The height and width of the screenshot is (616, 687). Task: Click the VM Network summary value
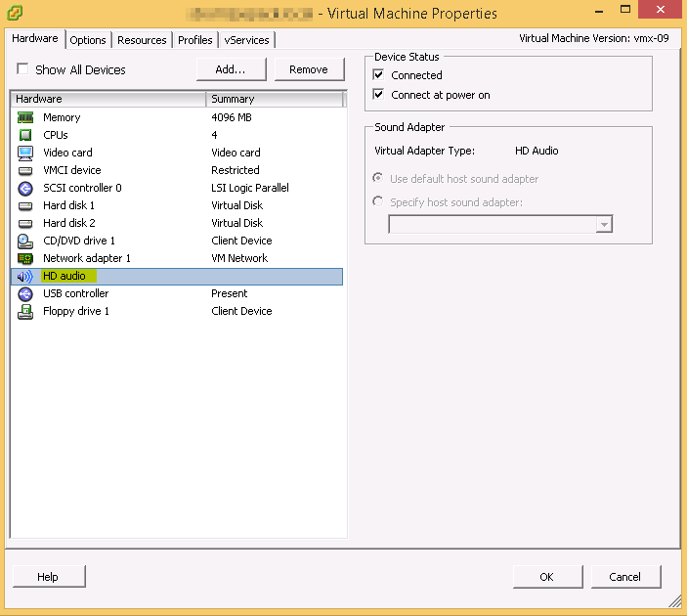[239, 258]
